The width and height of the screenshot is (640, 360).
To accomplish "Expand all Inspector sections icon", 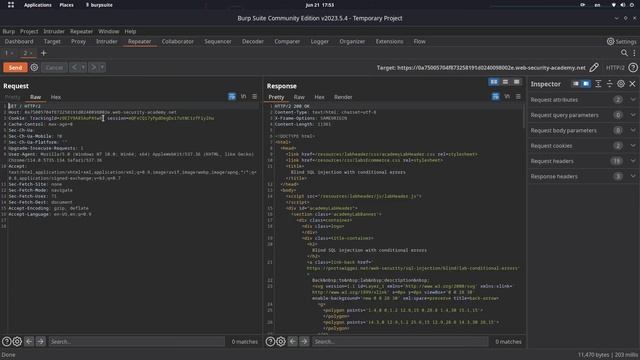I will tap(598, 84).
